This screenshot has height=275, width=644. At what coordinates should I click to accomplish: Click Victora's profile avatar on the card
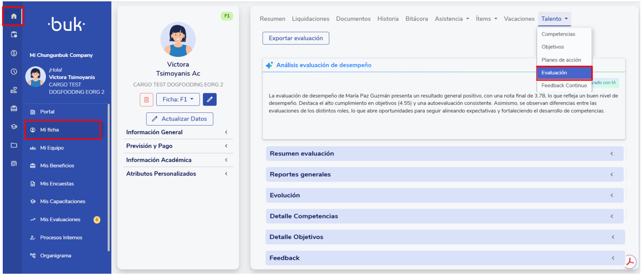click(178, 40)
